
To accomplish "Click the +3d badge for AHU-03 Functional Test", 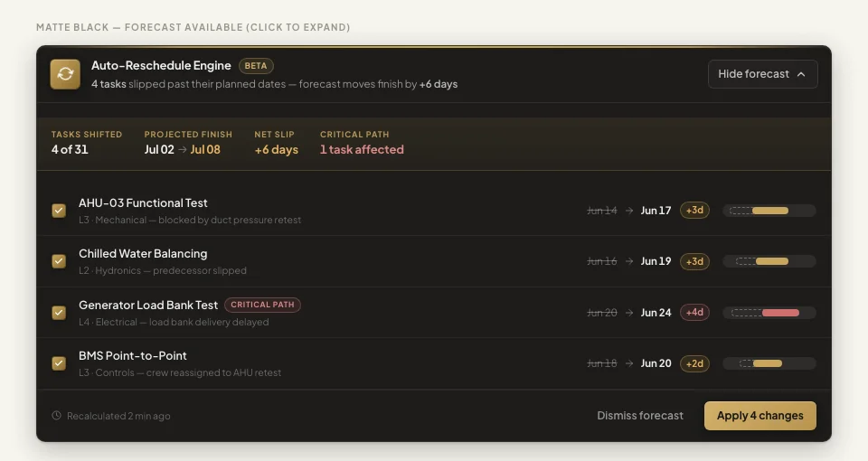I will tap(694, 211).
